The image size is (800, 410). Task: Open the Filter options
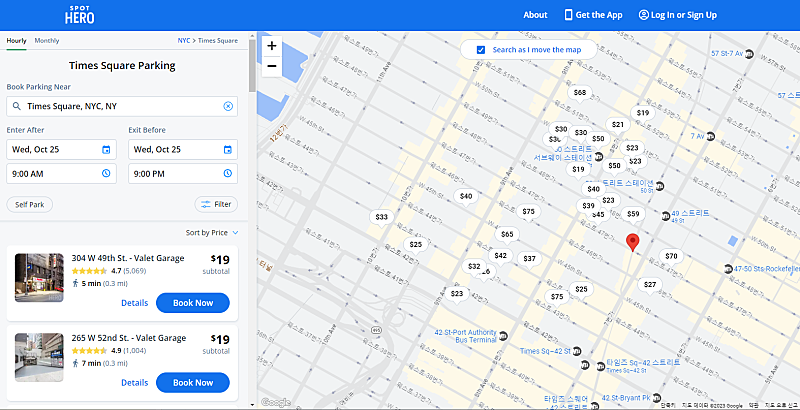tap(216, 204)
